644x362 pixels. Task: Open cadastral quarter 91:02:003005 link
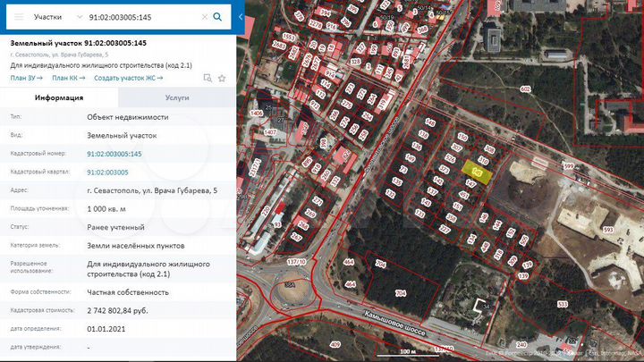point(107,172)
